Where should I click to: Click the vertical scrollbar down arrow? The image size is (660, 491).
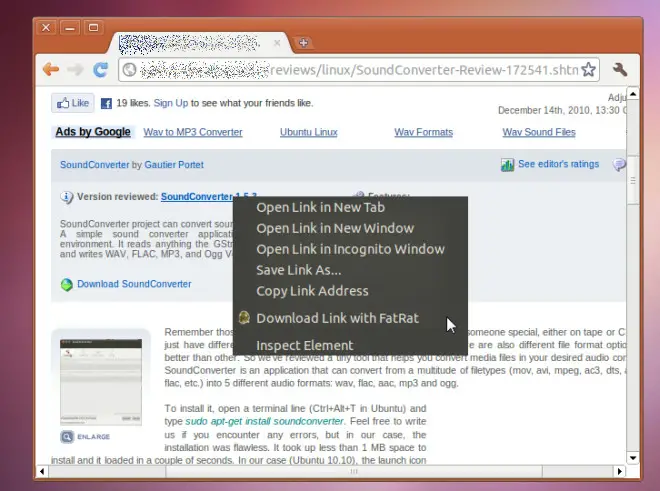click(633, 458)
